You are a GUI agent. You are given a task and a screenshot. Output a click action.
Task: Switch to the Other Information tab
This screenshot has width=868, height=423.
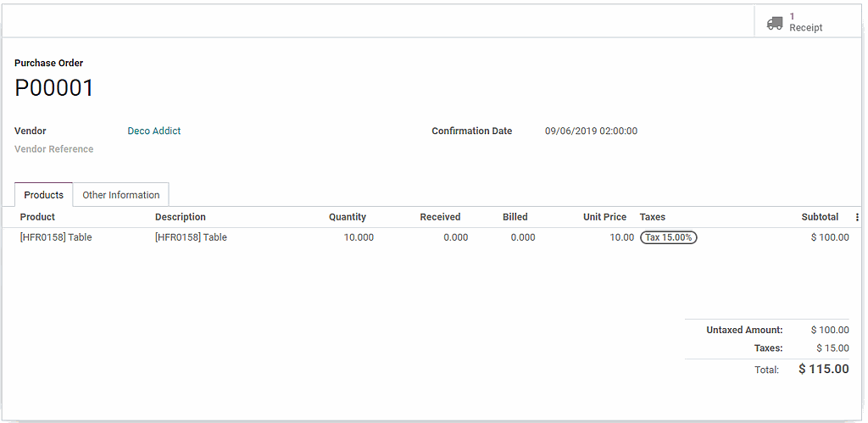click(121, 195)
